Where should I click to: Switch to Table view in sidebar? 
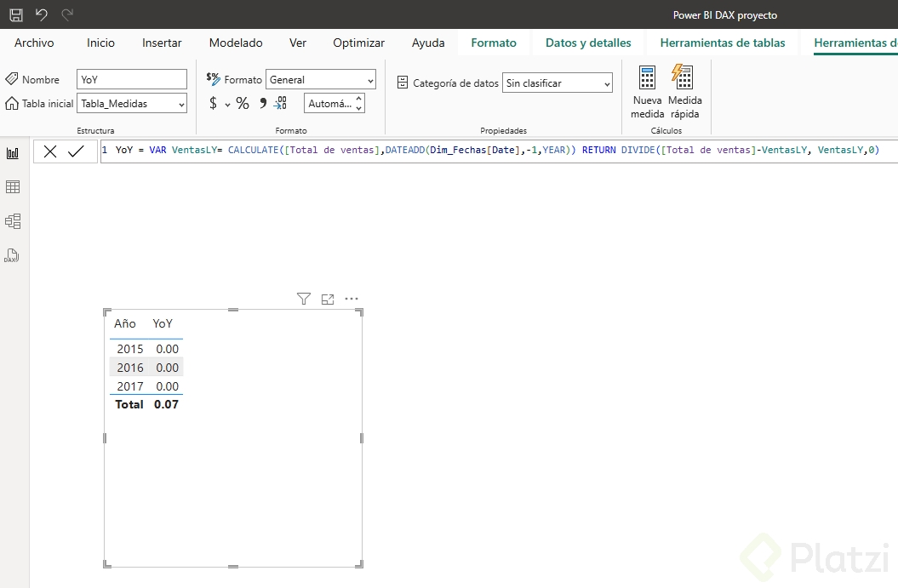pos(13,186)
